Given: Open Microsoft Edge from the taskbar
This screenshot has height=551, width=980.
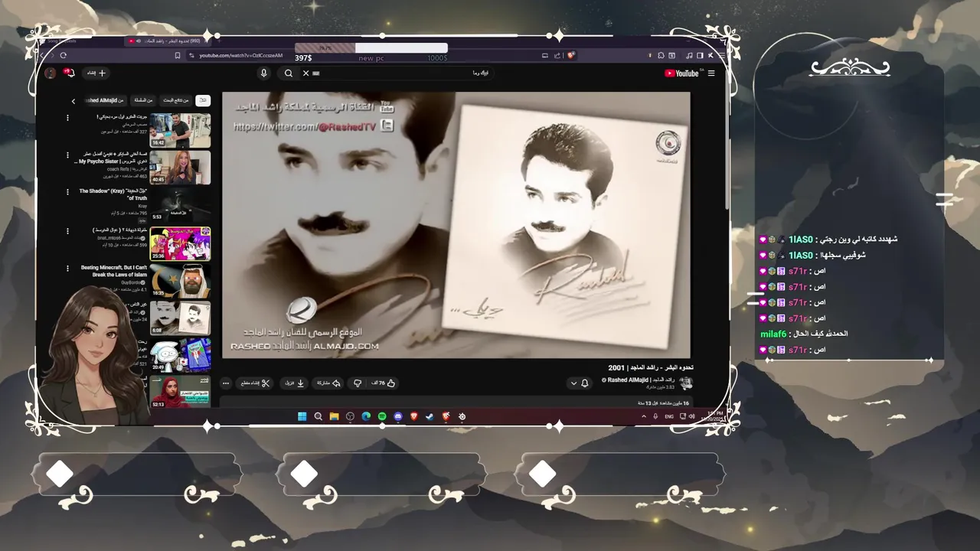Looking at the screenshot, I should [x=366, y=416].
